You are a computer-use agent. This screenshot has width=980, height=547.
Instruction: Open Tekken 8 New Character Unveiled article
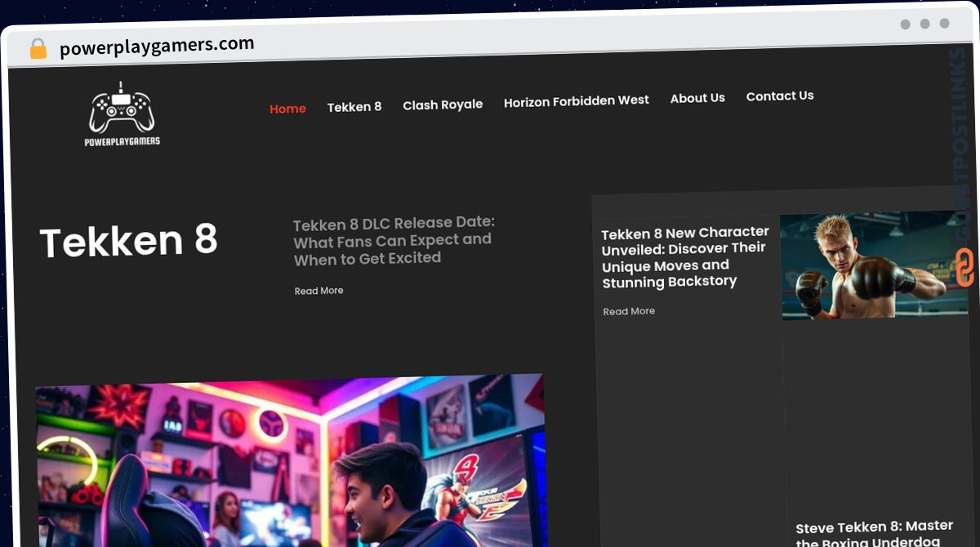pos(685,257)
